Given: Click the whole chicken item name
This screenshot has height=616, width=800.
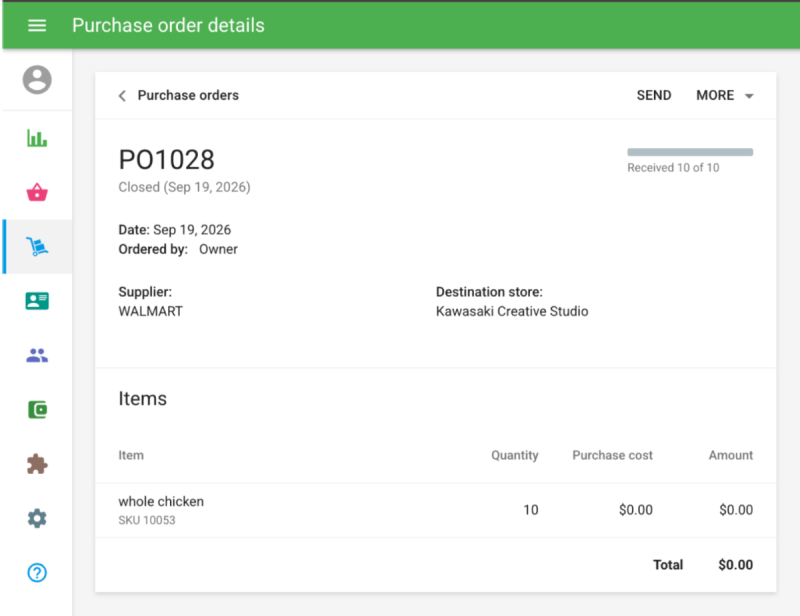Looking at the screenshot, I should (x=161, y=502).
